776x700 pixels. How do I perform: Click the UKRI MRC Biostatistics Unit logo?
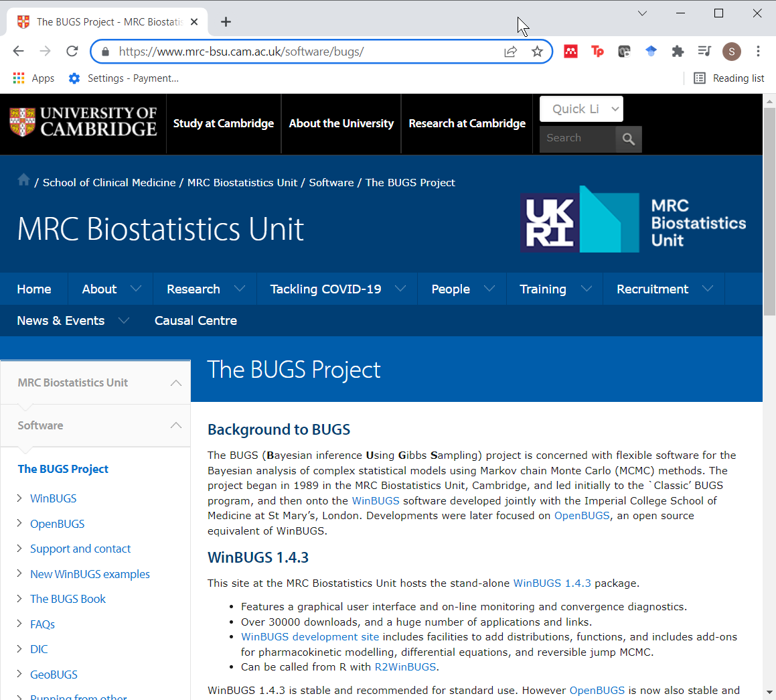pyautogui.click(x=633, y=219)
